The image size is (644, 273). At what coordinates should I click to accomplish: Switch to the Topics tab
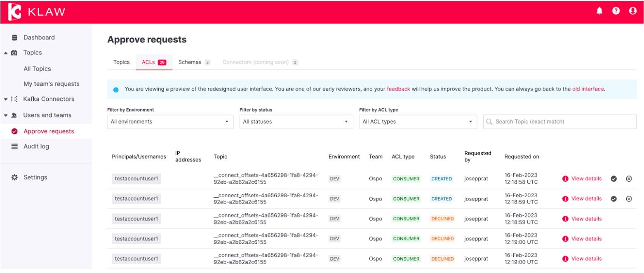121,62
